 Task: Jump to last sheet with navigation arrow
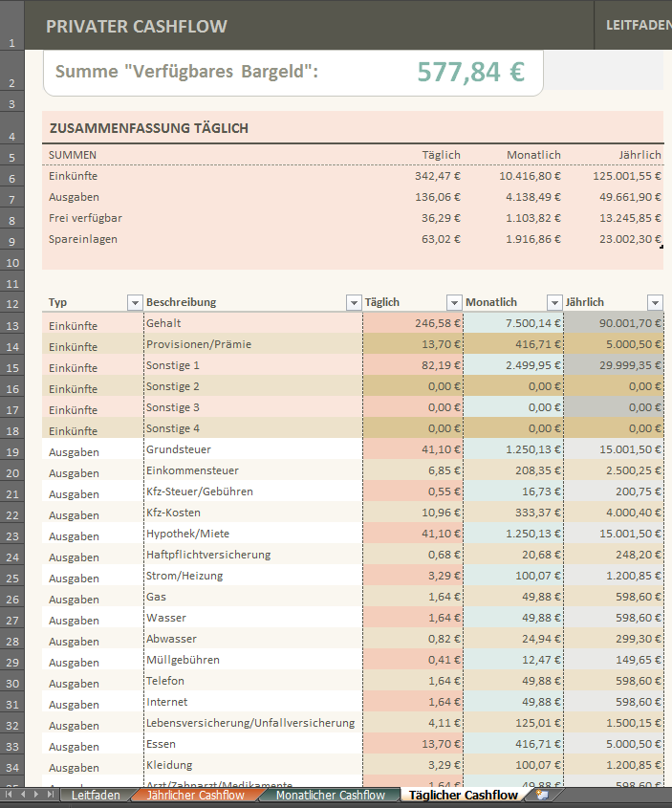click(50, 795)
